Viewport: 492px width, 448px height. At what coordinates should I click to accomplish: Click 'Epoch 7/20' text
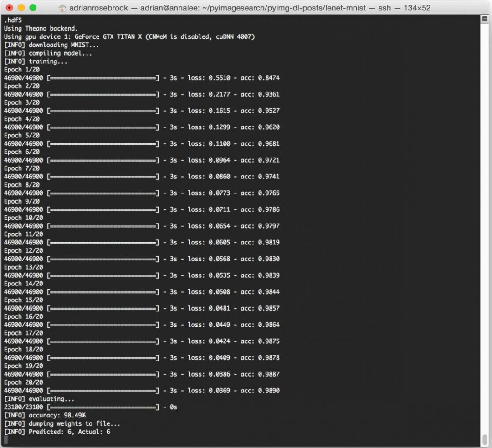click(x=22, y=168)
